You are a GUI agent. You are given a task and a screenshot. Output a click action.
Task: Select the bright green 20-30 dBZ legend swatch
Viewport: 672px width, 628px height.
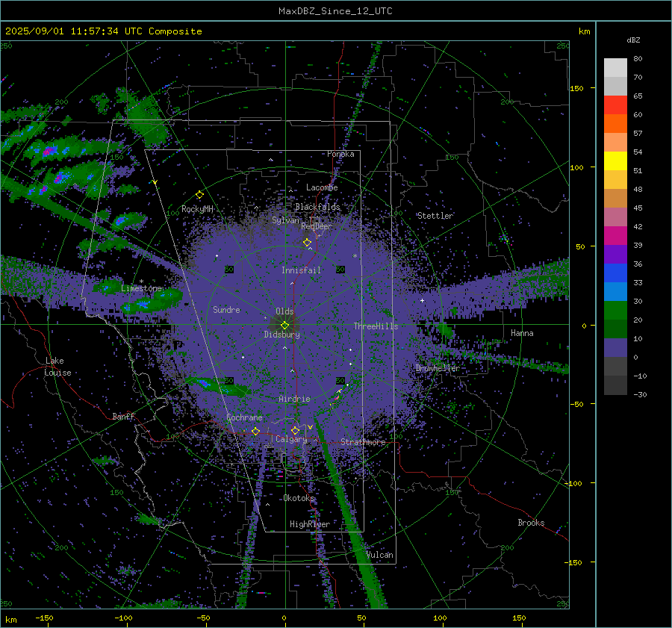pyautogui.click(x=615, y=311)
